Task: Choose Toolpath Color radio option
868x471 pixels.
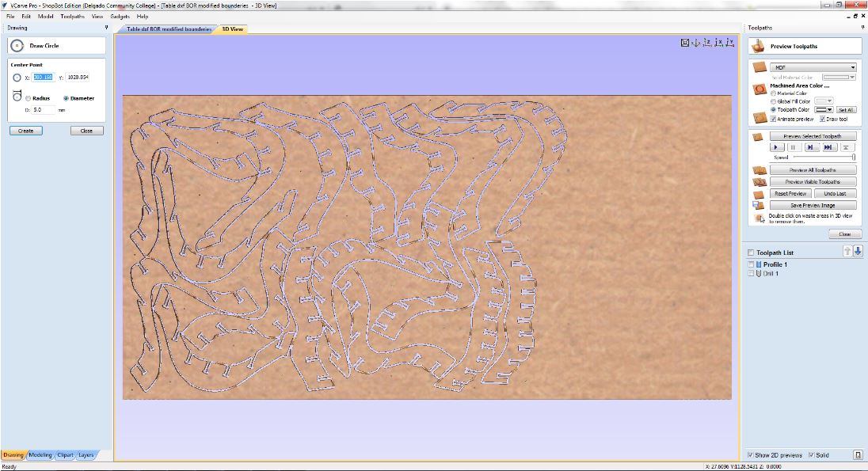Action: (x=773, y=109)
